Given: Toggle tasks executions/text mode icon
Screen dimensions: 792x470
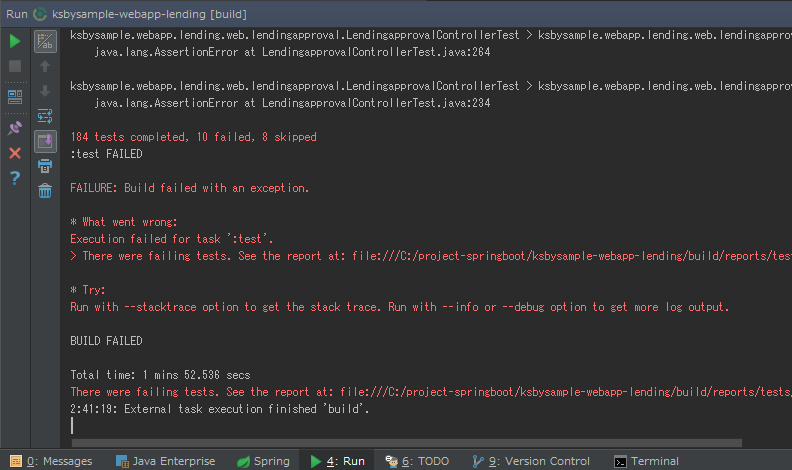Looking at the screenshot, I should [x=45, y=41].
